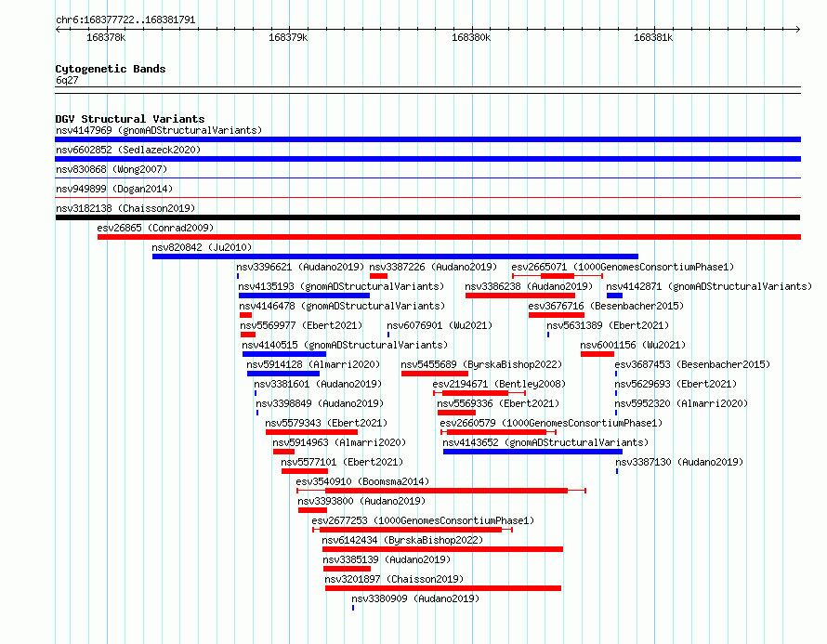Image resolution: width=827 pixels, height=644 pixels.
Task: Click the blue bar under nsv4143652
Action: tap(532, 452)
